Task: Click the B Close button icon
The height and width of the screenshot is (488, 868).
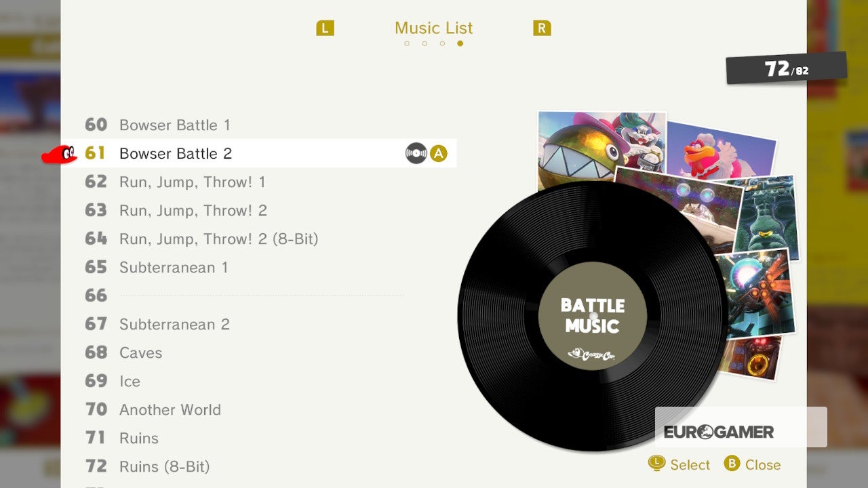Action: (x=732, y=464)
